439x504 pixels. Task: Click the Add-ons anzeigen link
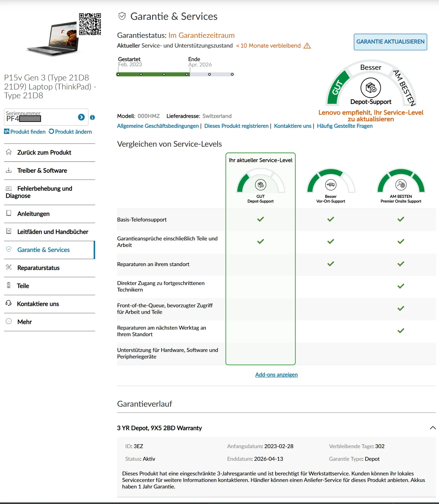pos(276,375)
